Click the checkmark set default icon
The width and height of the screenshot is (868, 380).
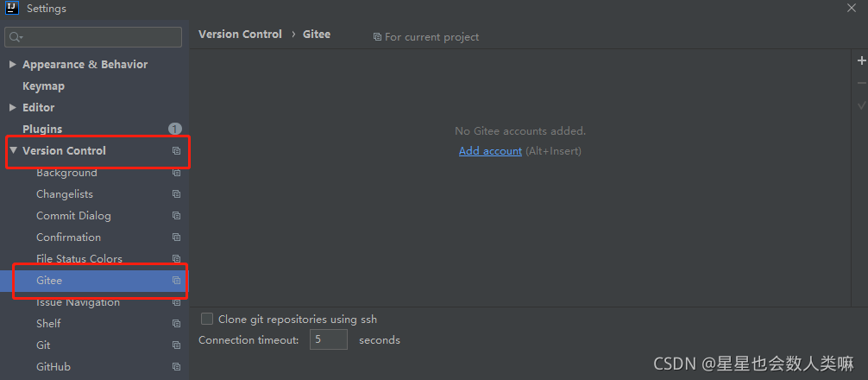tap(861, 105)
